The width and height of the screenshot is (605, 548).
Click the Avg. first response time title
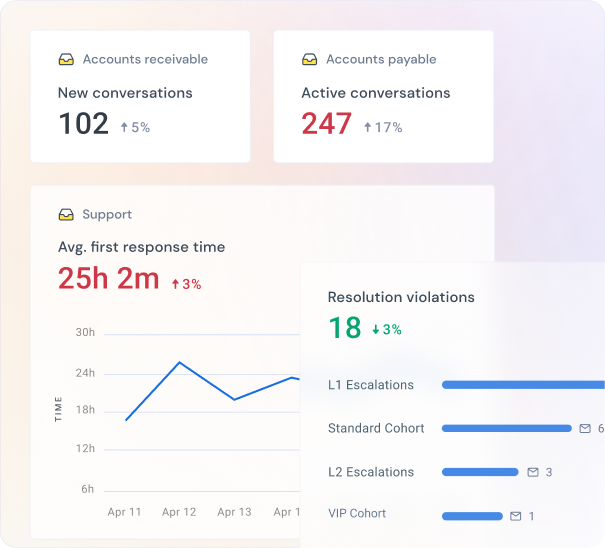(x=141, y=247)
